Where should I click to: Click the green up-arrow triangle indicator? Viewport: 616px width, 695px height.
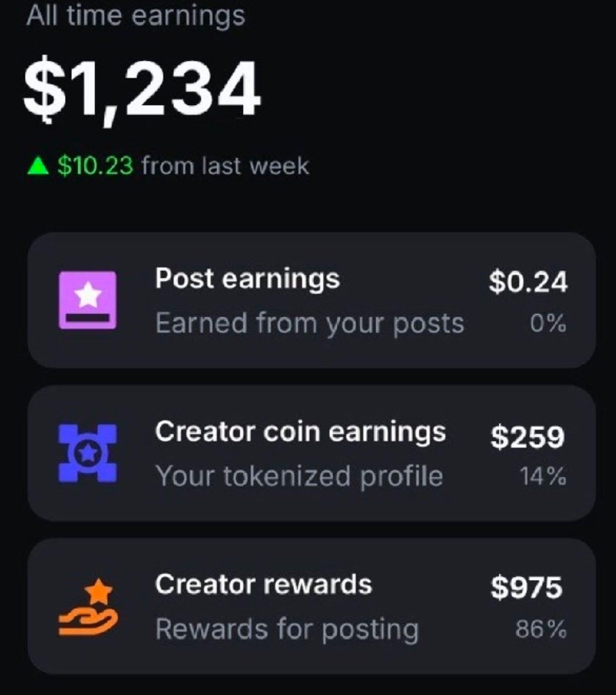click(x=38, y=166)
